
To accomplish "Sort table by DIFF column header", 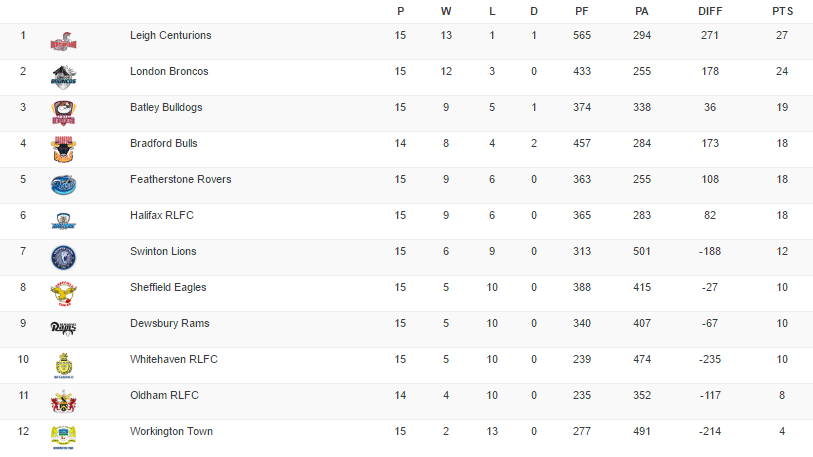I will tap(711, 11).
